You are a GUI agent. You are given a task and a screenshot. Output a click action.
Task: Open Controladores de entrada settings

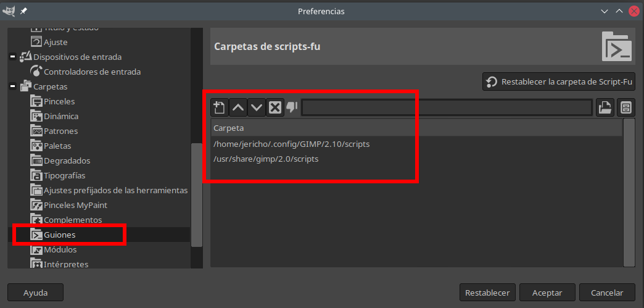[x=92, y=72]
